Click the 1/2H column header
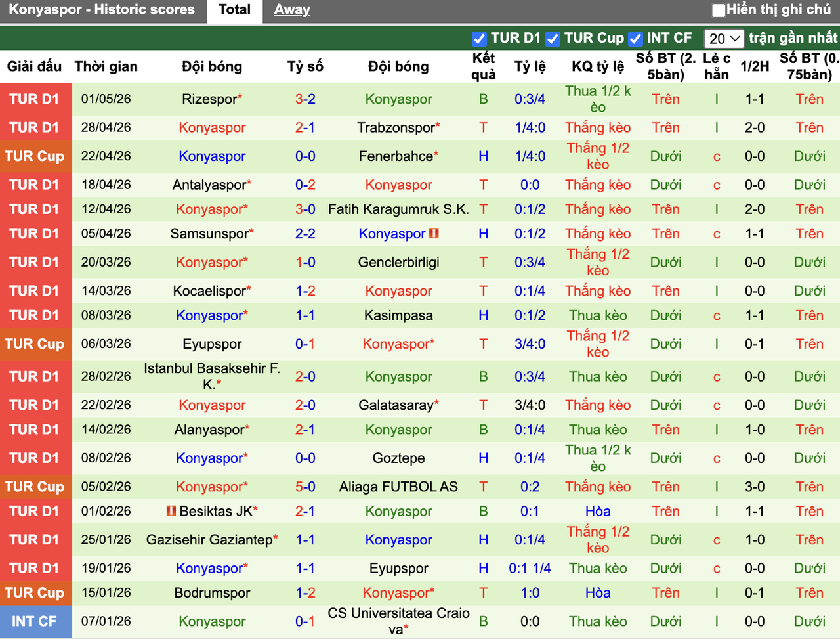The height and width of the screenshot is (639, 840). pos(755,66)
